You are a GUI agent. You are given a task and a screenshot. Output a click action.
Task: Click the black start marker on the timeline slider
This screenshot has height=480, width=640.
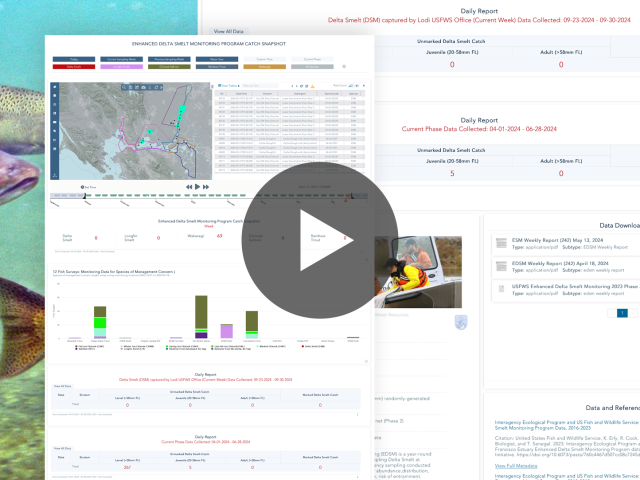[x=84, y=196]
